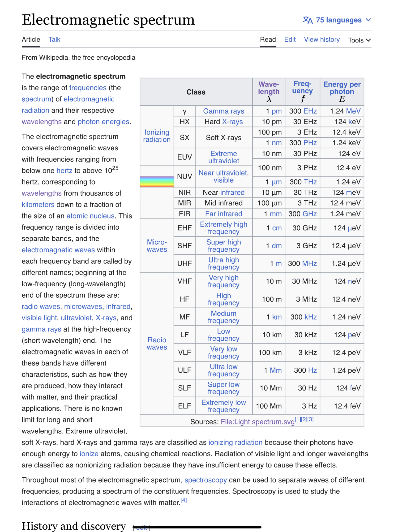Click citation reference [4] superscript
Screen dimensions: 394x532
(183, 500)
